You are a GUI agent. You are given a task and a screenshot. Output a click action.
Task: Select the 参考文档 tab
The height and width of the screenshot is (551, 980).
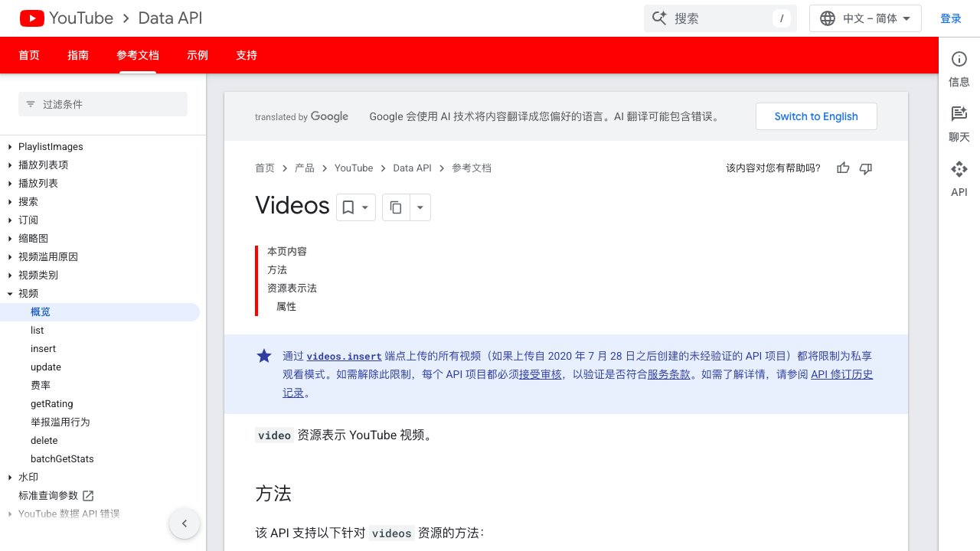point(138,55)
